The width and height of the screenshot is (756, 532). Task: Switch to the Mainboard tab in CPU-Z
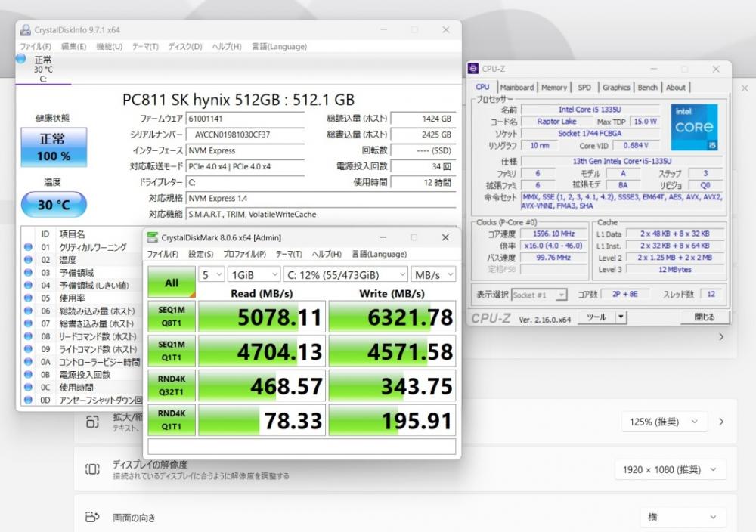517,88
